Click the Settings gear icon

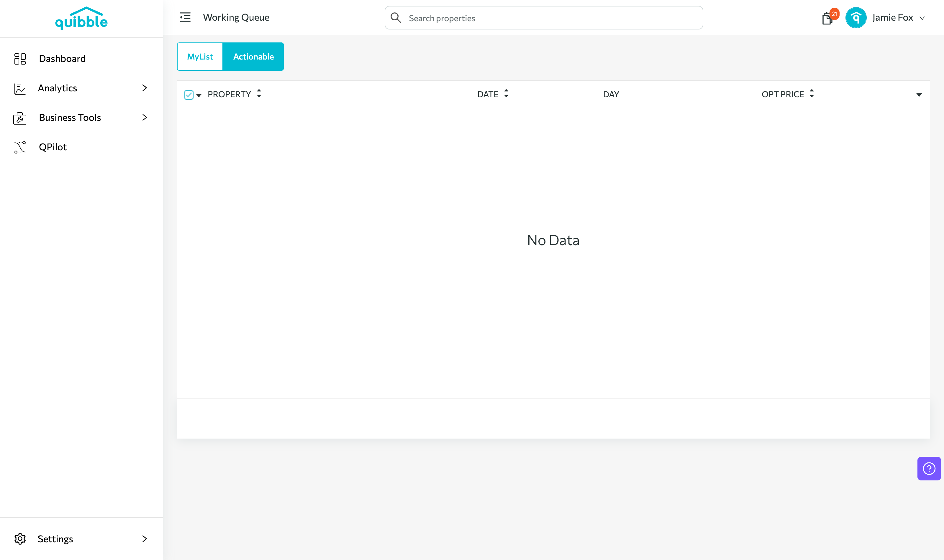click(x=20, y=538)
